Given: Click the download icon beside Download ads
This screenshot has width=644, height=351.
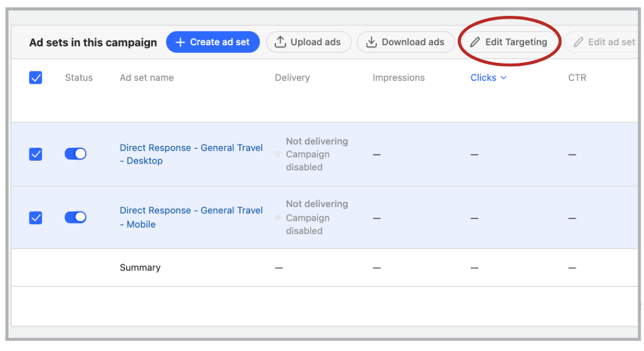Looking at the screenshot, I should coord(371,42).
